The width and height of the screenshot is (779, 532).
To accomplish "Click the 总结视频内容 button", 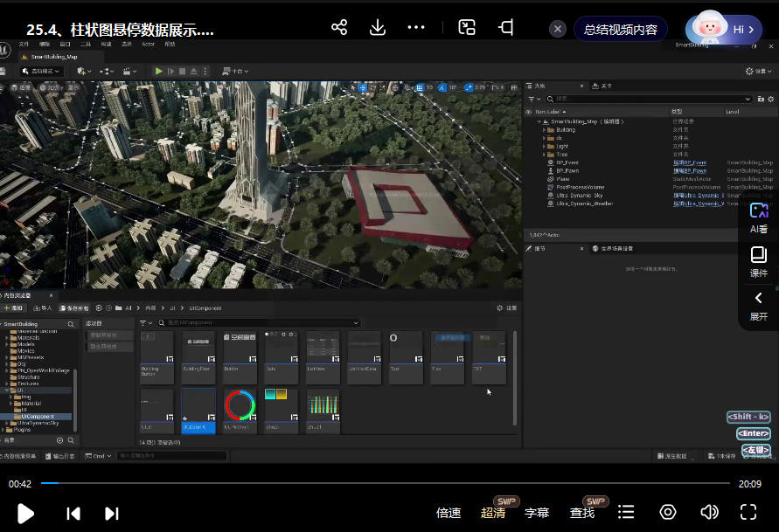I will [x=621, y=29].
